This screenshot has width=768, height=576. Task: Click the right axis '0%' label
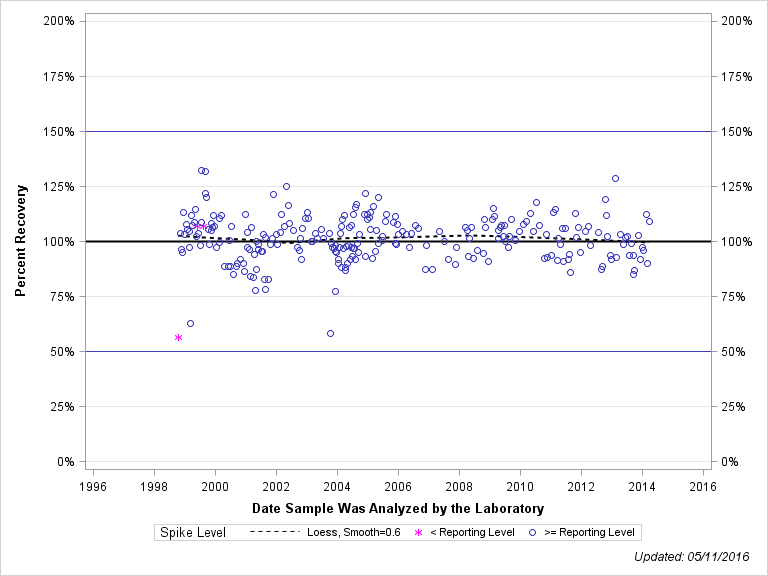click(730, 462)
